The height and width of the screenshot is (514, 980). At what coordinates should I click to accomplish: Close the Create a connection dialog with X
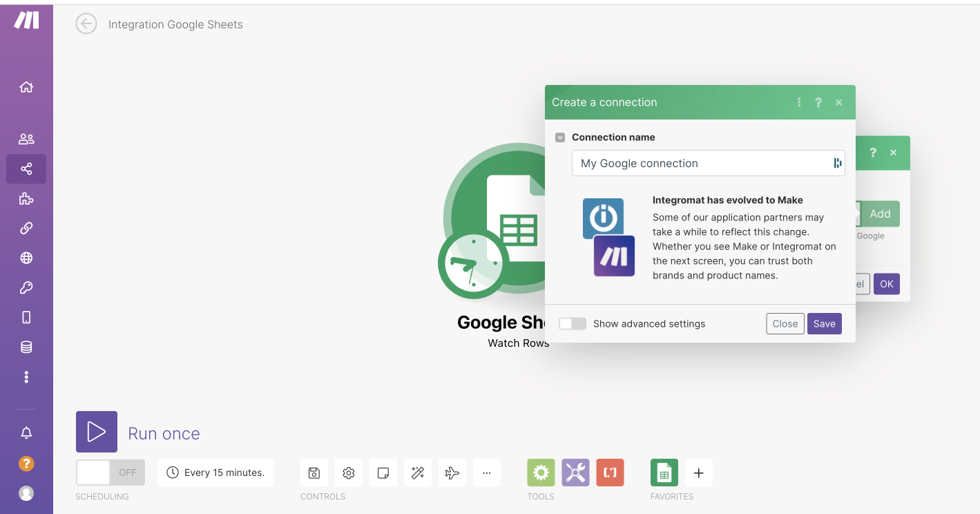click(x=839, y=102)
